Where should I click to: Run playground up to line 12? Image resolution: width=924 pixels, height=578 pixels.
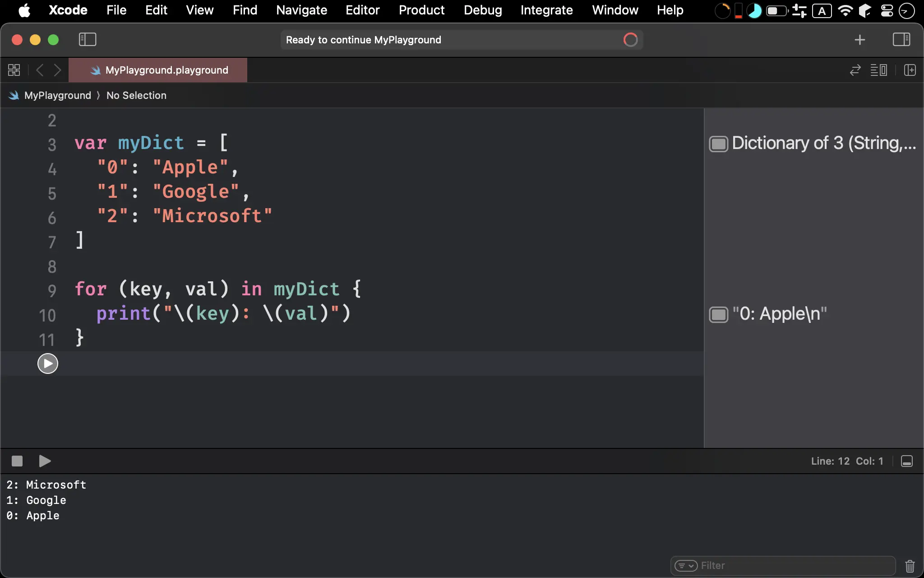click(x=48, y=364)
